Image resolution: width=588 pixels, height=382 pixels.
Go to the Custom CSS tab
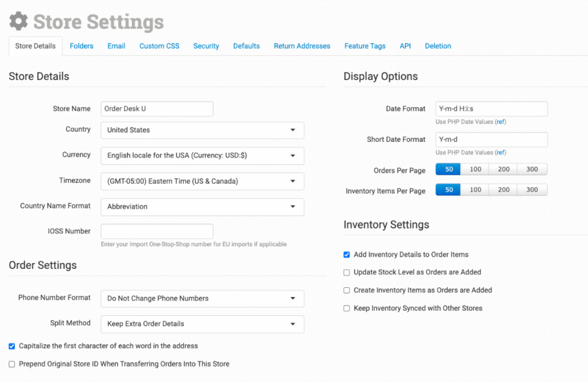click(159, 46)
